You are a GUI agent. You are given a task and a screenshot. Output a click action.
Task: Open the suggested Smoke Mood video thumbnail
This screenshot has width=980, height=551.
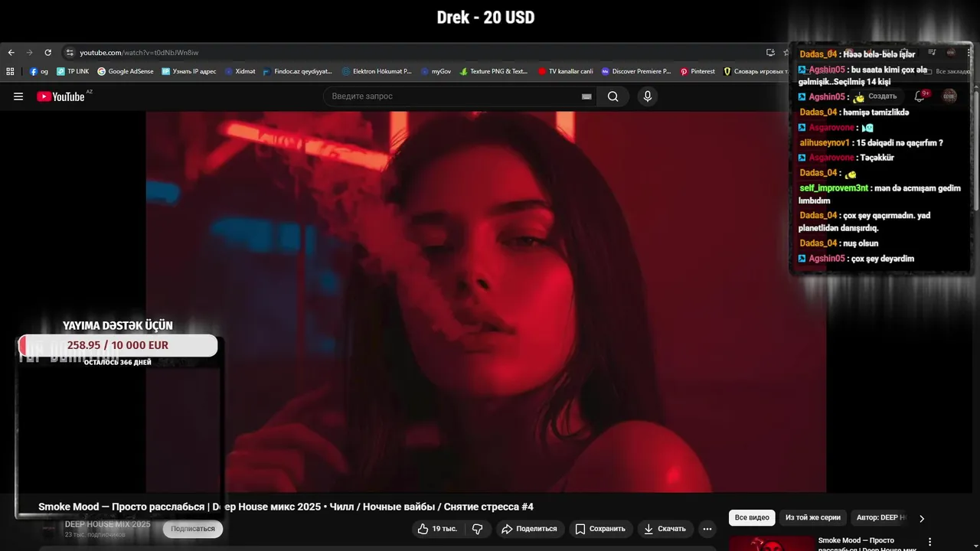(x=771, y=543)
